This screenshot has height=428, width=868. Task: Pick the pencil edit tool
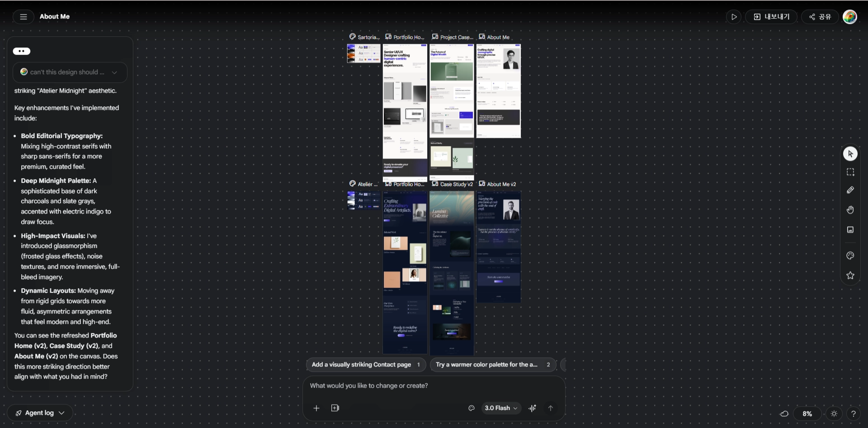click(x=850, y=190)
